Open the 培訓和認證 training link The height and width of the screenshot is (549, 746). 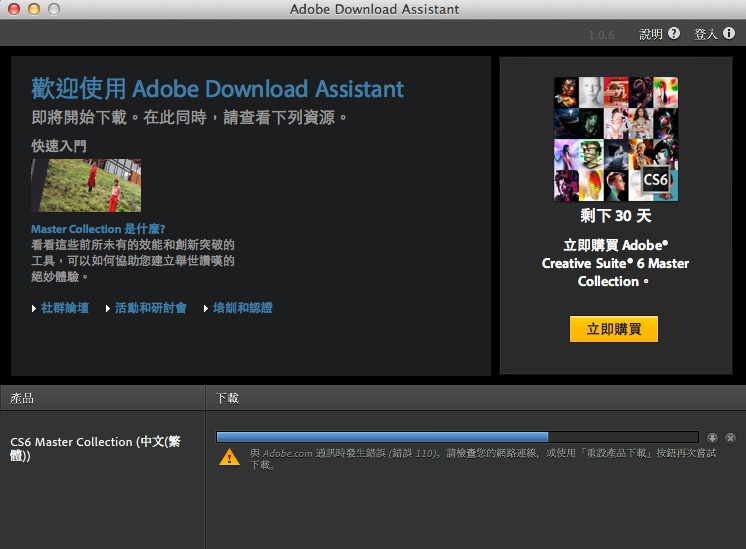[243, 308]
